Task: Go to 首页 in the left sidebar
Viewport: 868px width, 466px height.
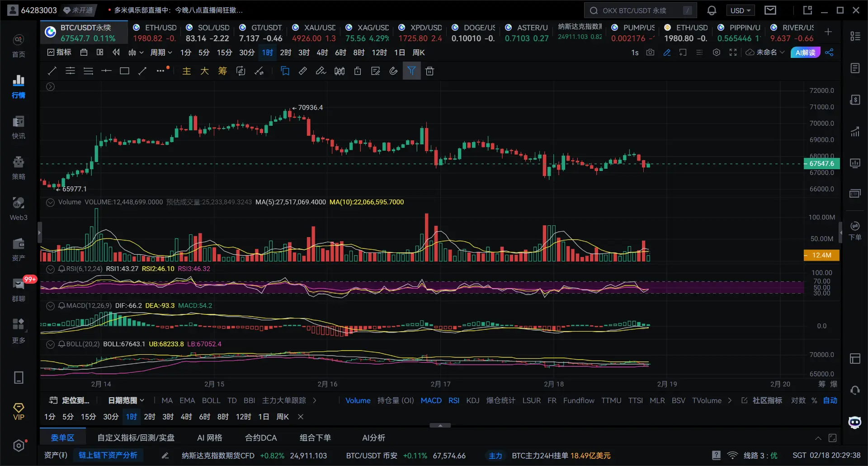Action: tap(19, 46)
